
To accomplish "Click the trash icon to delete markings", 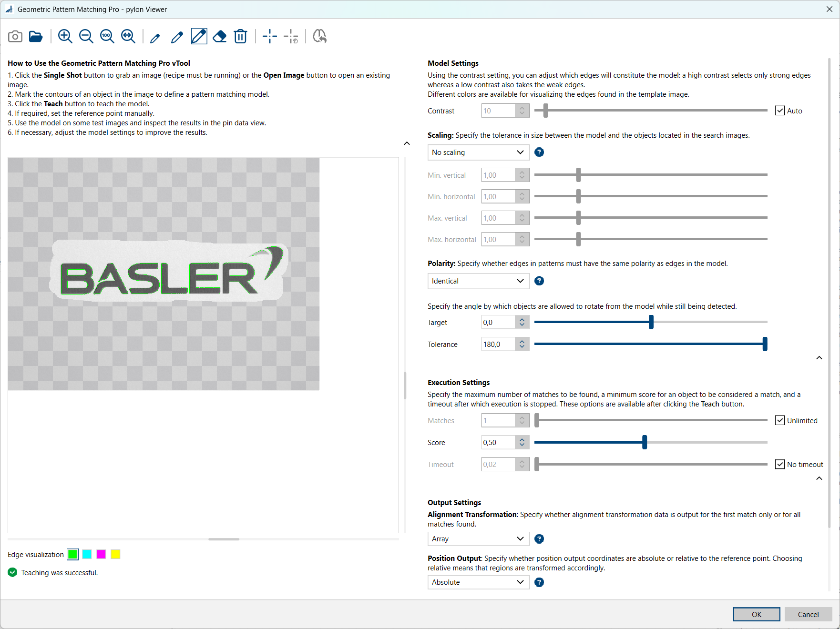I will tap(241, 36).
